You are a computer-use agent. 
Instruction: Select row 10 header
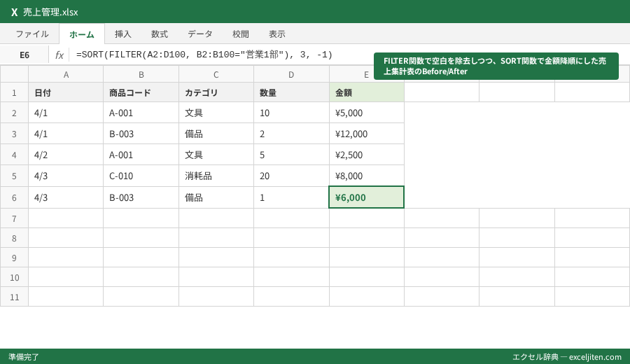[14, 277]
